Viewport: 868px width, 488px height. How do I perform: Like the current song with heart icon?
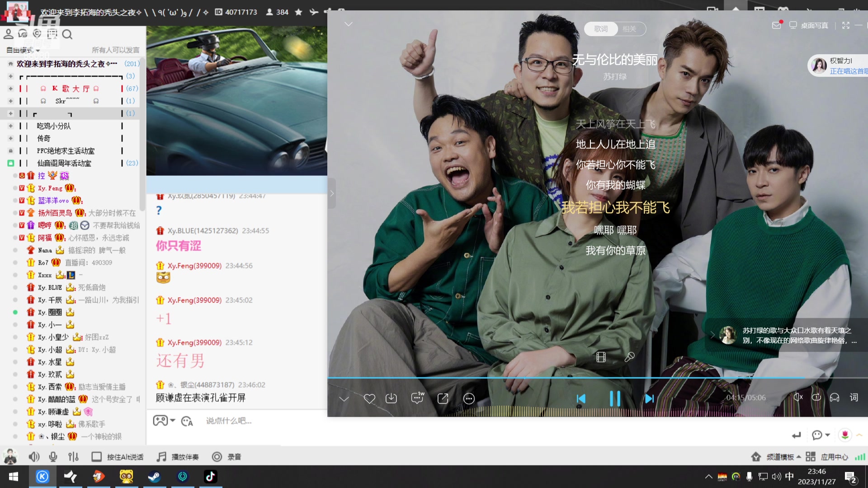coord(369,399)
